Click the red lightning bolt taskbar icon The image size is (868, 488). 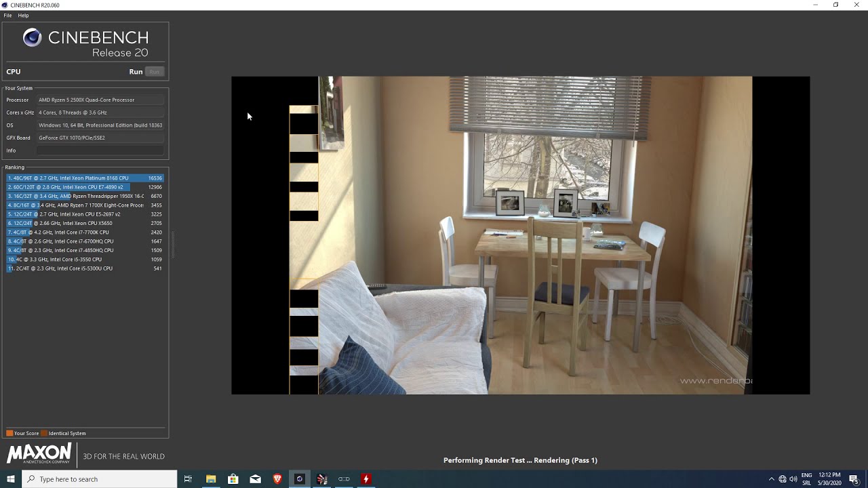pos(366,479)
